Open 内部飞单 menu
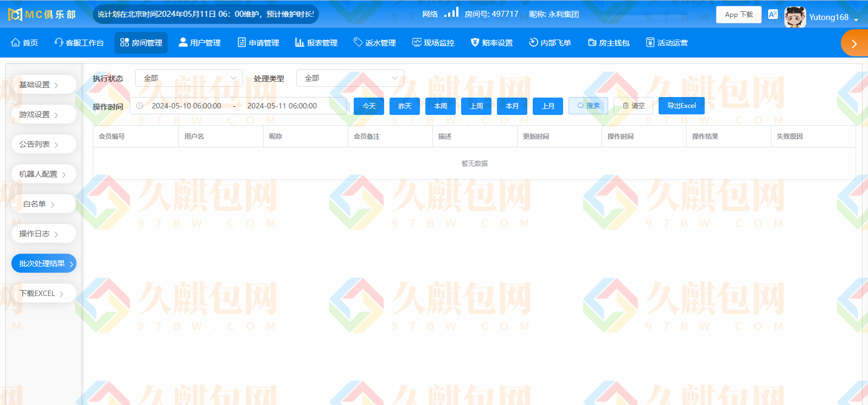 pyautogui.click(x=550, y=43)
